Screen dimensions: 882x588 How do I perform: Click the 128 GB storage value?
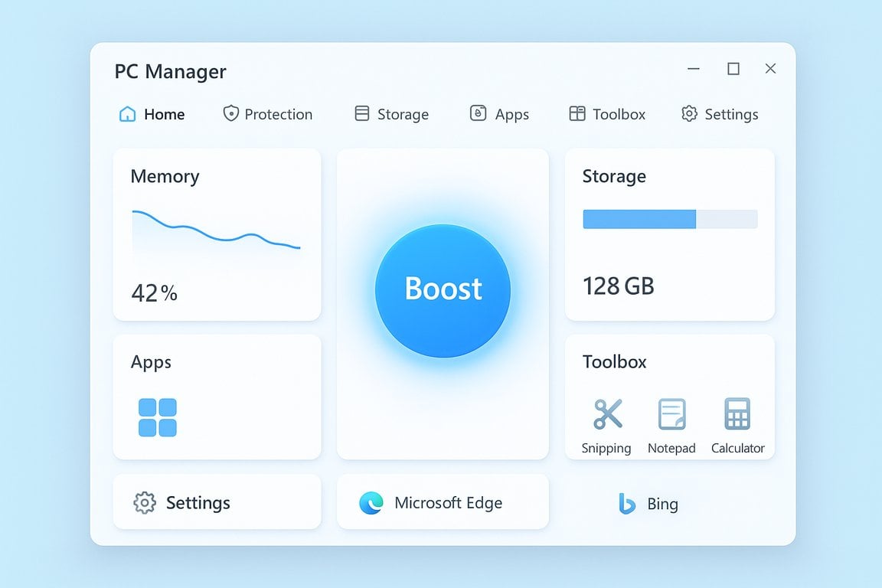point(618,286)
